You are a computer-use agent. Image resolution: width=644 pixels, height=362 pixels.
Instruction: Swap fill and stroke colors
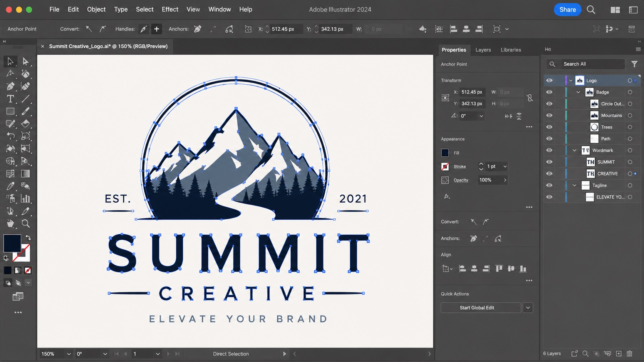pyautogui.click(x=28, y=238)
